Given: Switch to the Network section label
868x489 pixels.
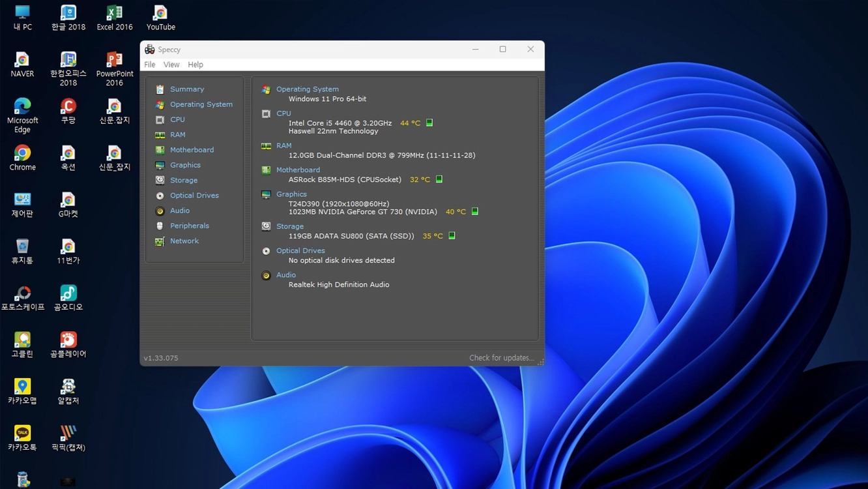Looking at the screenshot, I should [x=184, y=241].
